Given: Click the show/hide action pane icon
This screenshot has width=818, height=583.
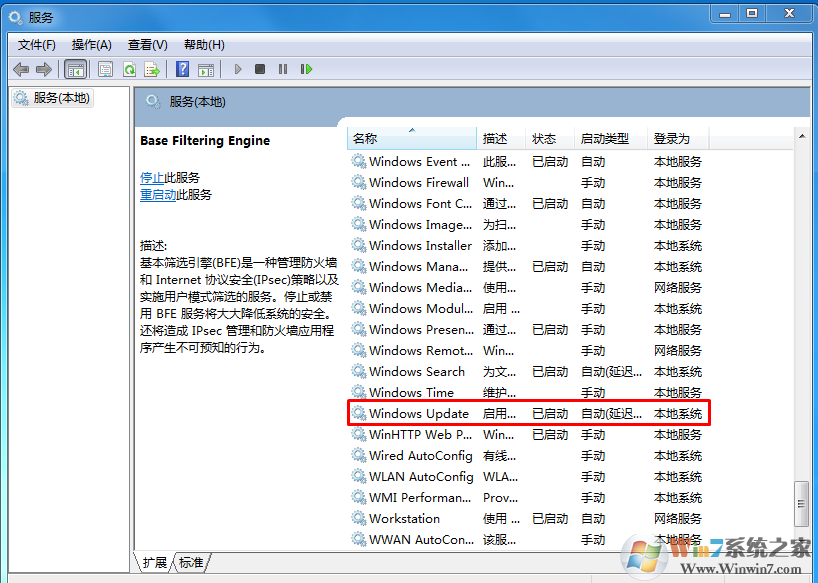Looking at the screenshot, I should point(206,69).
